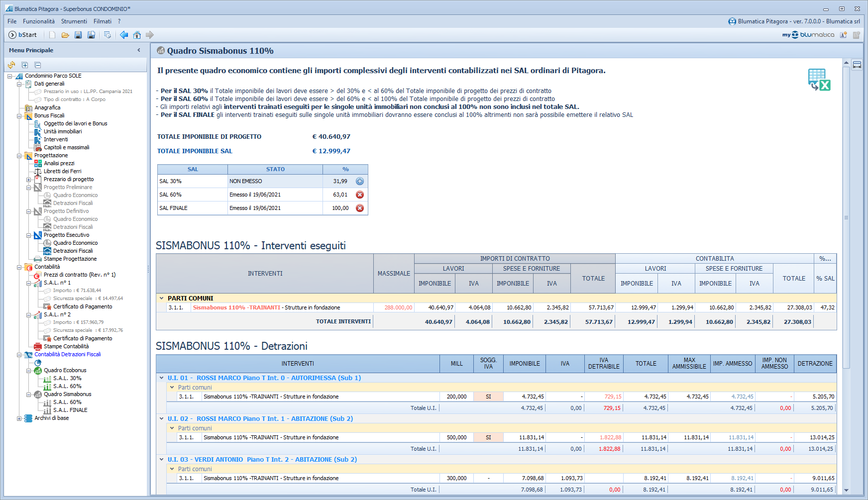Screen dimensions: 868x500
Task: Collapse the Menu Principale side panel
Action: click(x=139, y=50)
